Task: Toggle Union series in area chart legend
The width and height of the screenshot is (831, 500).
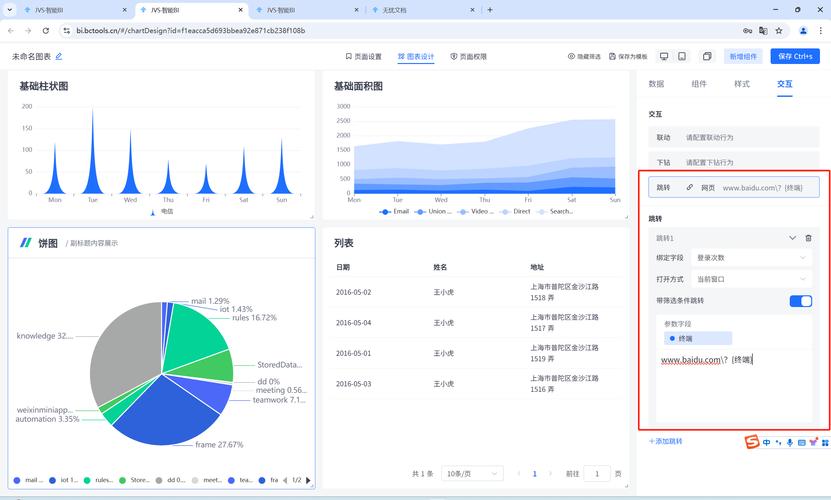Action: [x=433, y=212]
